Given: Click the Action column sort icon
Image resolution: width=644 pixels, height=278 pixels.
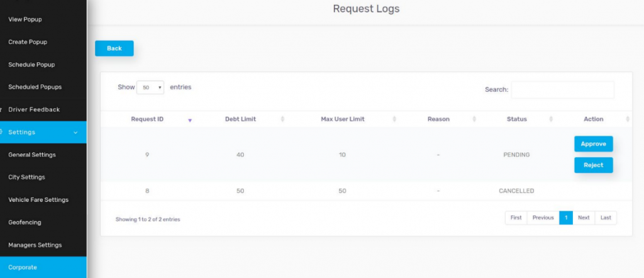Looking at the screenshot, I should [627, 120].
